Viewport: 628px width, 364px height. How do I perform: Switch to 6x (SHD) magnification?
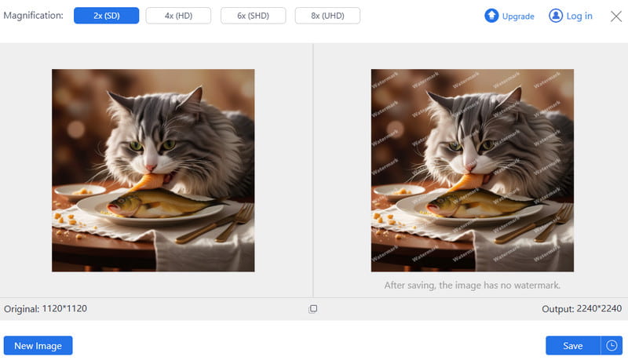pyautogui.click(x=253, y=16)
